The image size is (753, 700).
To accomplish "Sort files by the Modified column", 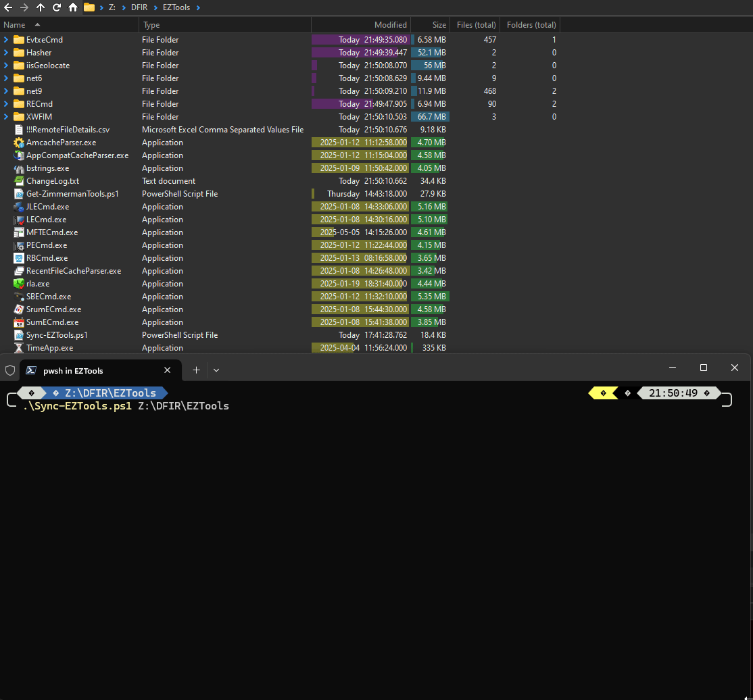I will point(391,24).
